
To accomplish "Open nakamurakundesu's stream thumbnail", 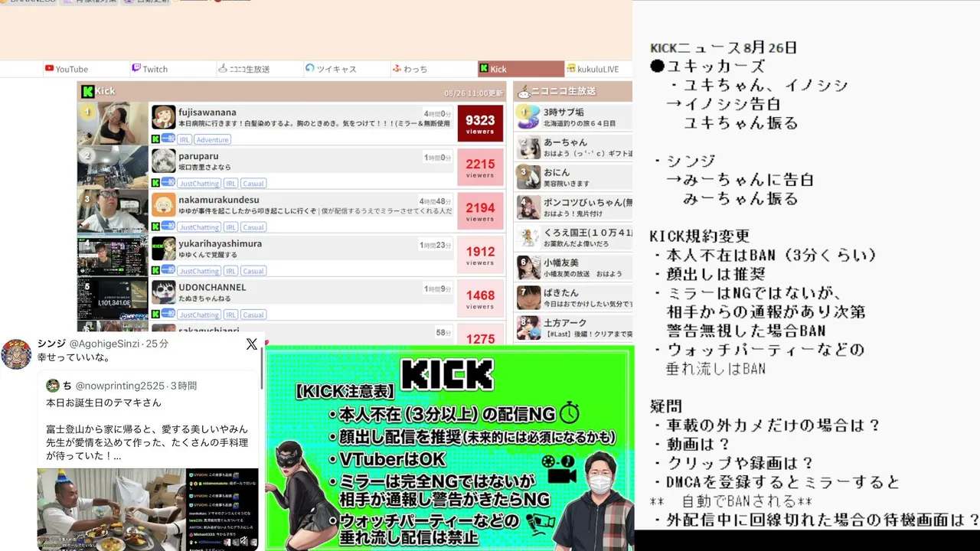I will [x=113, y=211].
